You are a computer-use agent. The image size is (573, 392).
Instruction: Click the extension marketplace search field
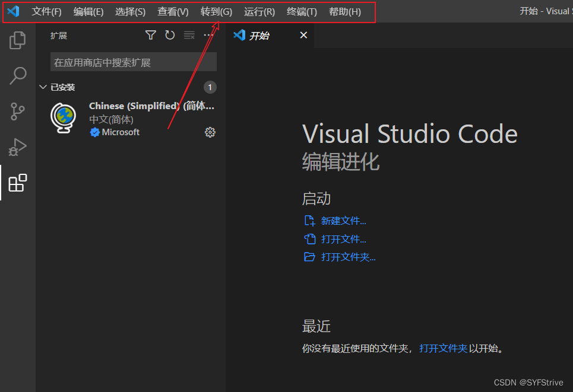[x=134, y=62]
